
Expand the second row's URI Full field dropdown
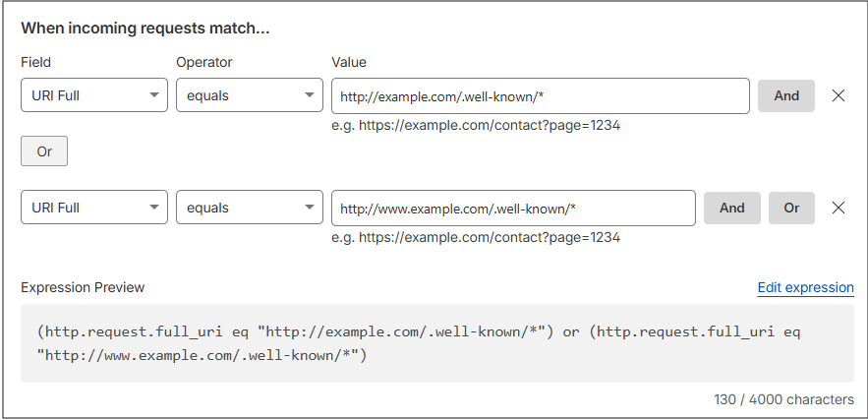[x=94, y=208]
